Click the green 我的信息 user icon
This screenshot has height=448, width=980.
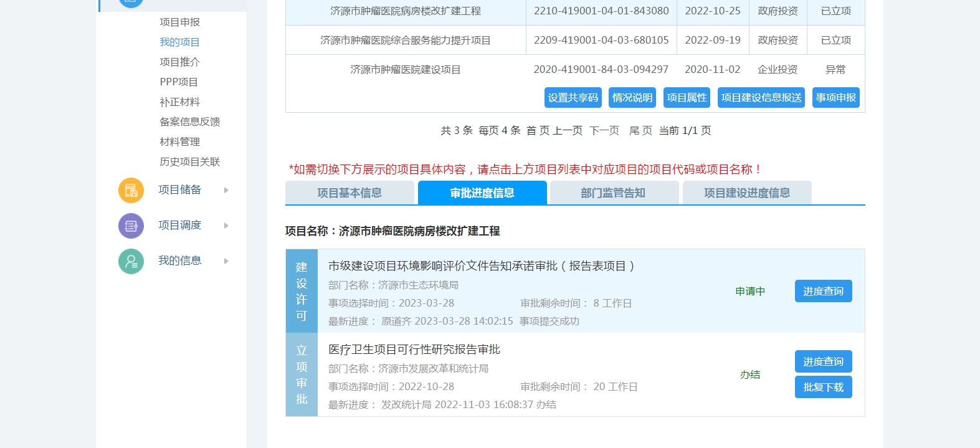[131, 261]
